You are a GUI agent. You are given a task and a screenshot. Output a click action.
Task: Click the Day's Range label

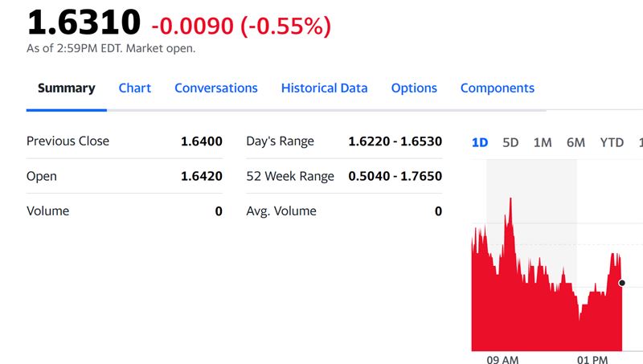click(280, 141)
